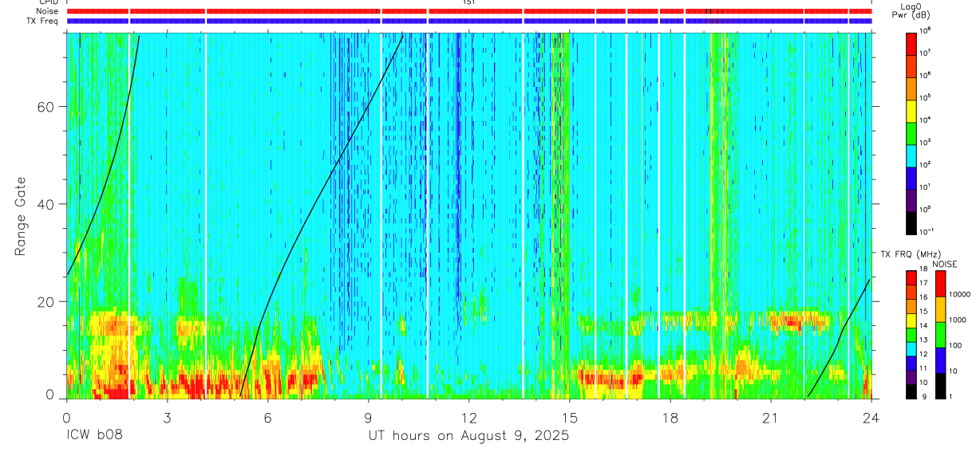Image resolution: width=980 pixels, height=452 pixels.
Task: Click the '3' tick label on the time axis
Action: (x=167, y=418)
